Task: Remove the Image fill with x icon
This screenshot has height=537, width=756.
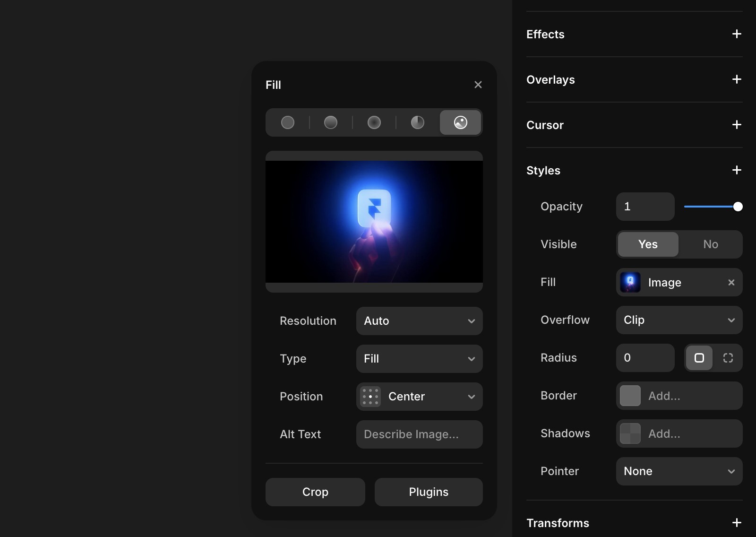Action: point(731,282)
